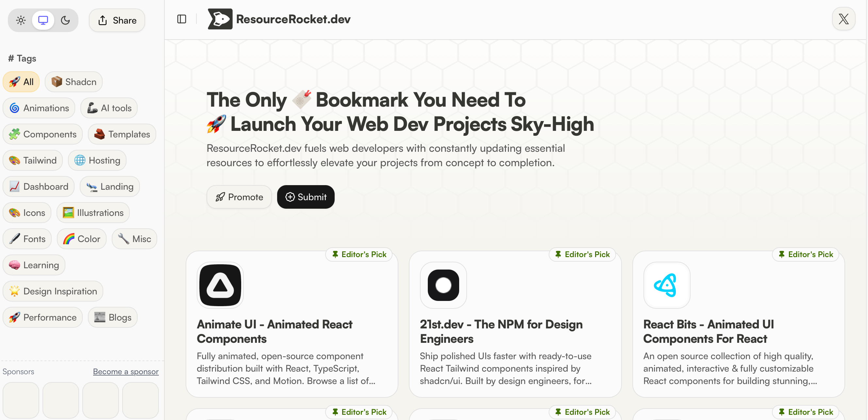Click Editor's Pick badge on 21st.dev card
Image resolution: width=868 pixels, height=420 pixels.
[583, 254]
